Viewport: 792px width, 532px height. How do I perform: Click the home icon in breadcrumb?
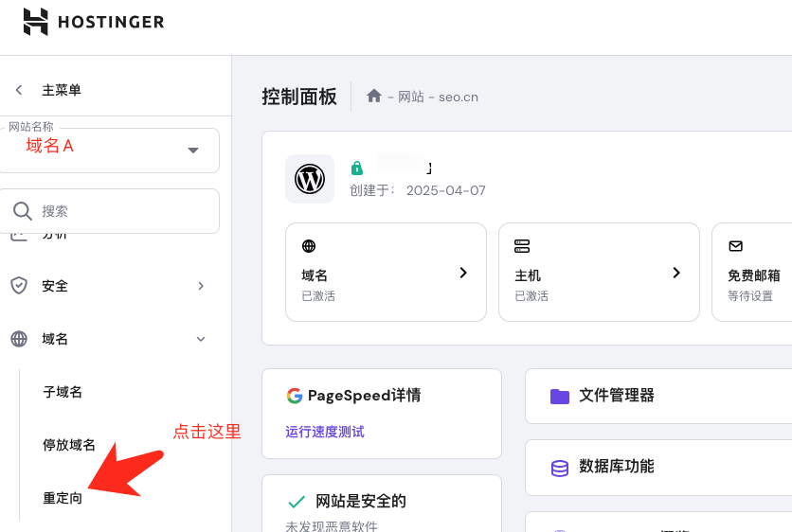click(374, 97)
